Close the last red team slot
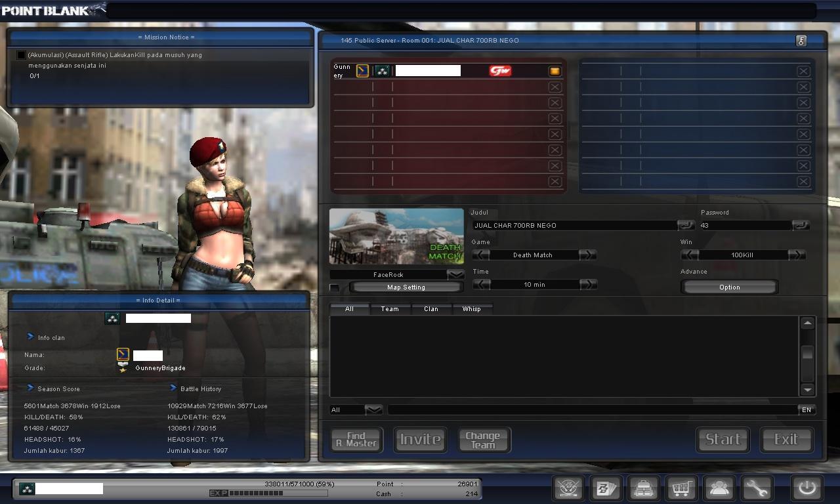This screenshot has height=504, width=840. click(x=555, y=181)
